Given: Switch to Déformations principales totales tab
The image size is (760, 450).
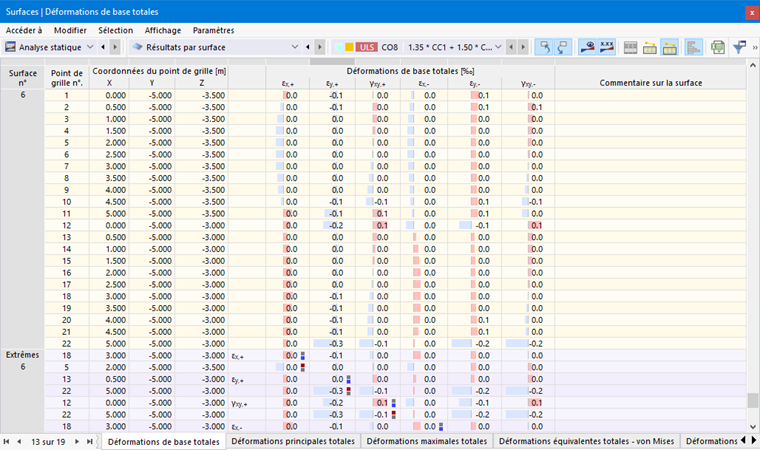Looking at the screenshot, I should click(293, 441).
